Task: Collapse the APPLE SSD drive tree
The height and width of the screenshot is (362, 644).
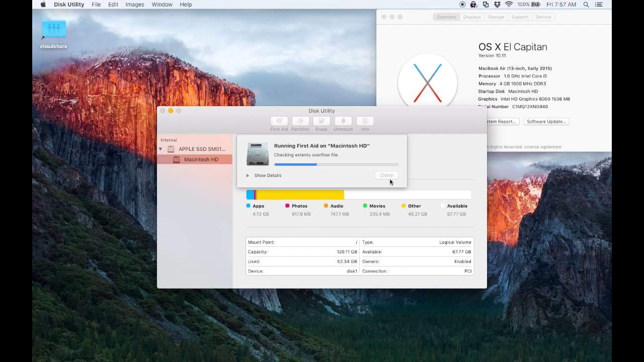Action: (160, 149)
